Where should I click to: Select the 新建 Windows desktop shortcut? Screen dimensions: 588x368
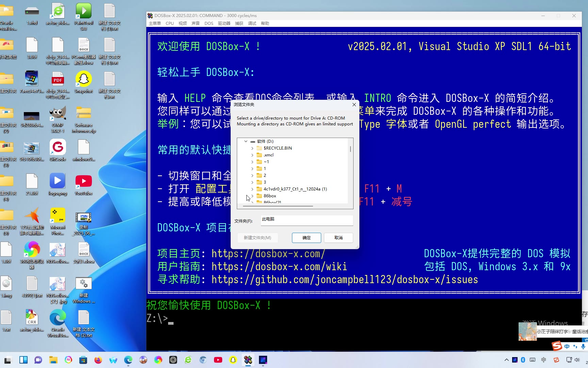[83, 289]
